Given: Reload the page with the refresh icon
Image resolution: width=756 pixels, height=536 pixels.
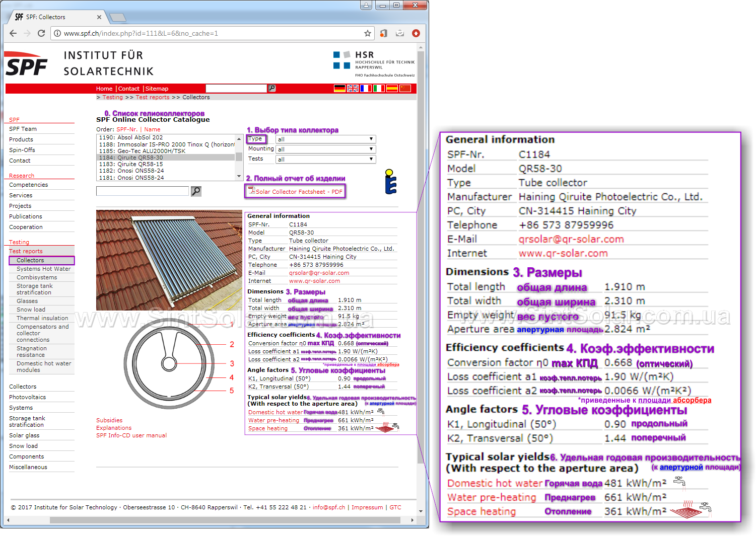Looking at the screenshot, I should click(41, 33).
